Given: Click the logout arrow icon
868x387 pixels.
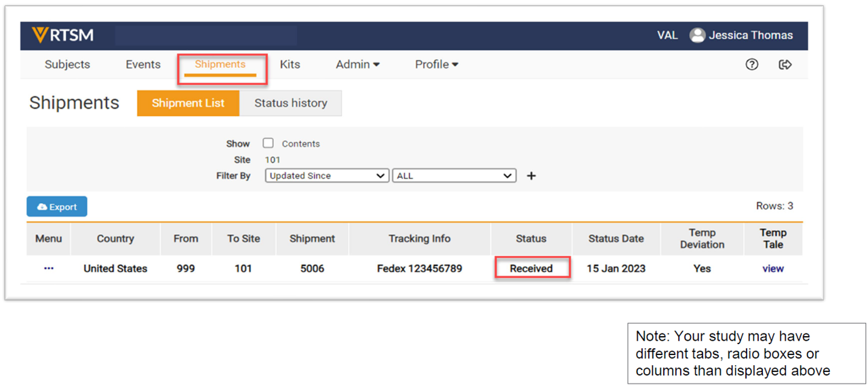Looking at the screenshot, I should tap(785, 64).
